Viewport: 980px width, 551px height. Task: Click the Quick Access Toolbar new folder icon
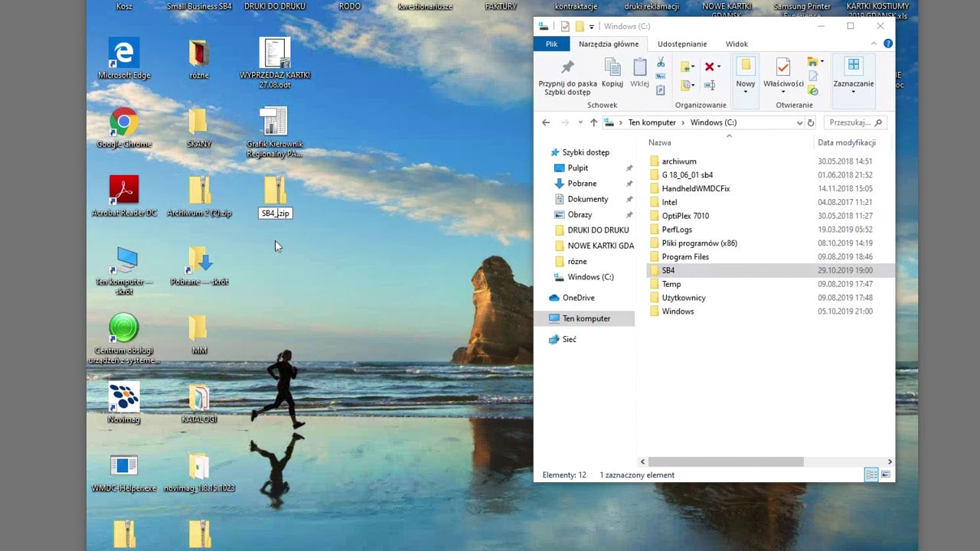tap(580, 27)
